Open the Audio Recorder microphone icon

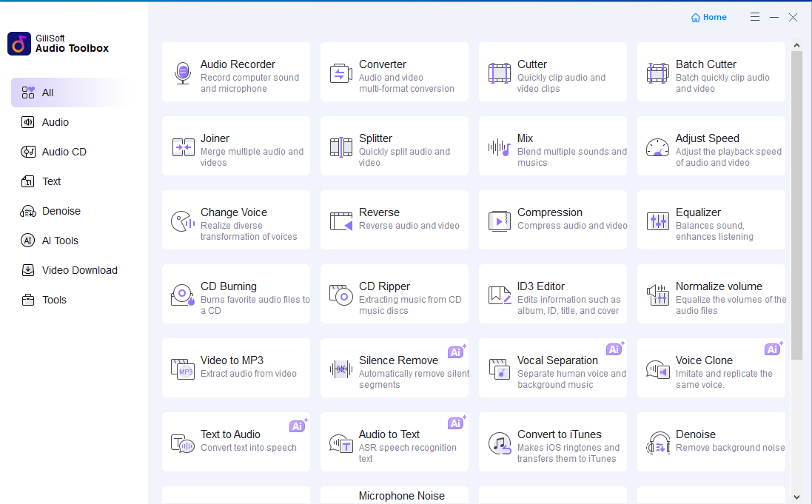coord(183,73)
